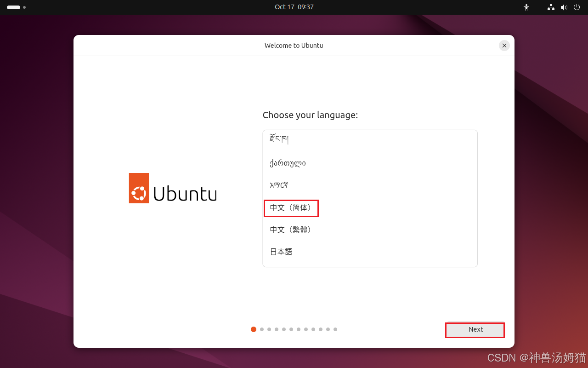This screenshot has width=588, height=368.
Task: Select the ქართული language entry
Action: 370,163
